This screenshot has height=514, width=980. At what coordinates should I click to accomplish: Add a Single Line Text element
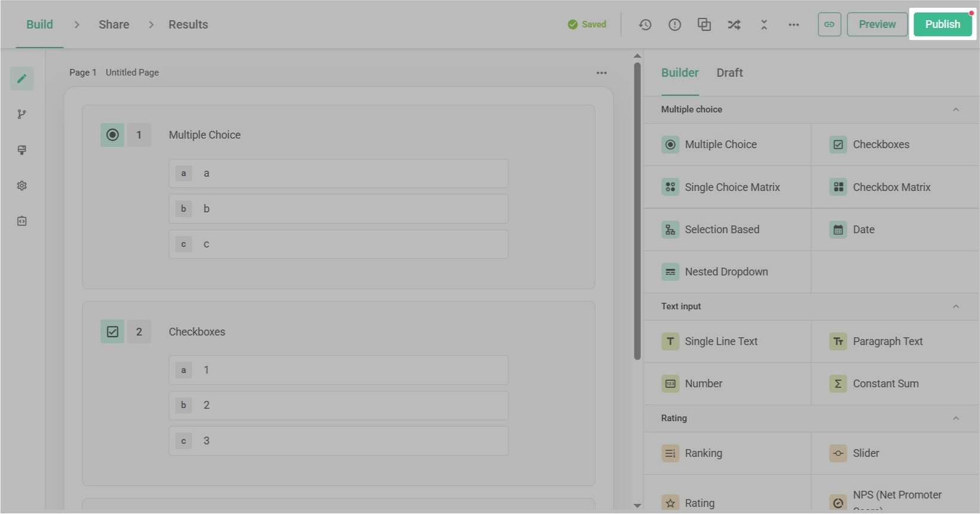click(x=727, y=341)
